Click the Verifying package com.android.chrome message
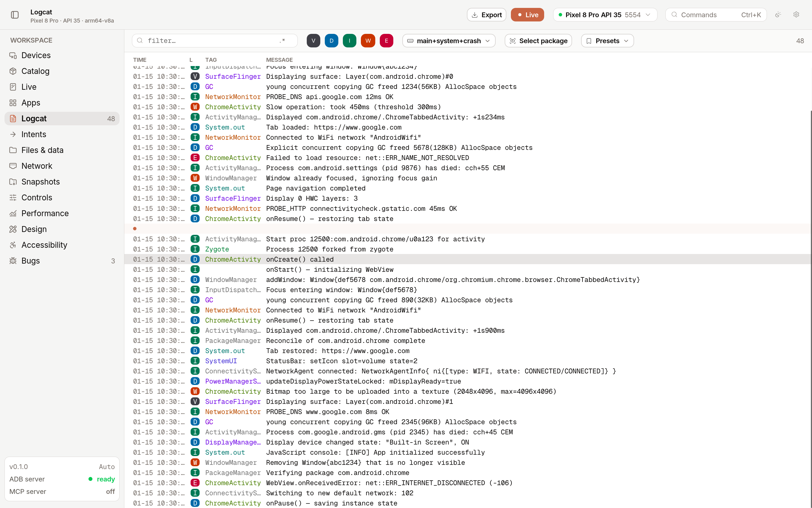812x508 pixels. (337, 473)
